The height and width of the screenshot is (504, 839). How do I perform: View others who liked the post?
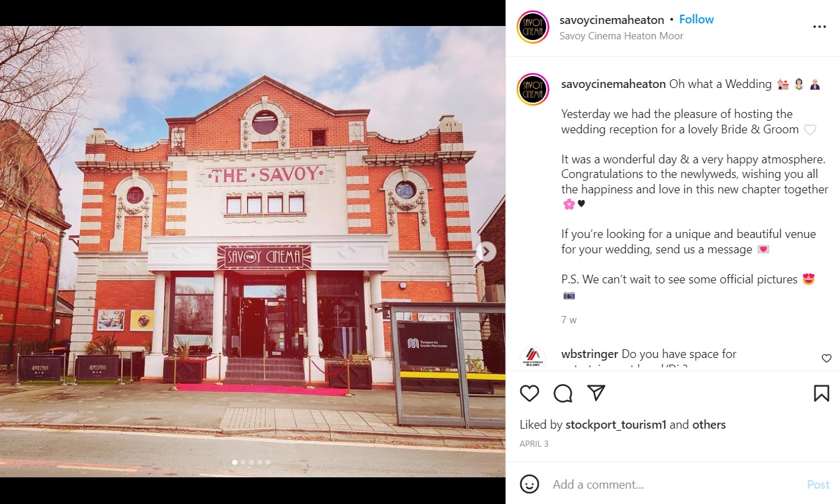click(x=709, y=425)
